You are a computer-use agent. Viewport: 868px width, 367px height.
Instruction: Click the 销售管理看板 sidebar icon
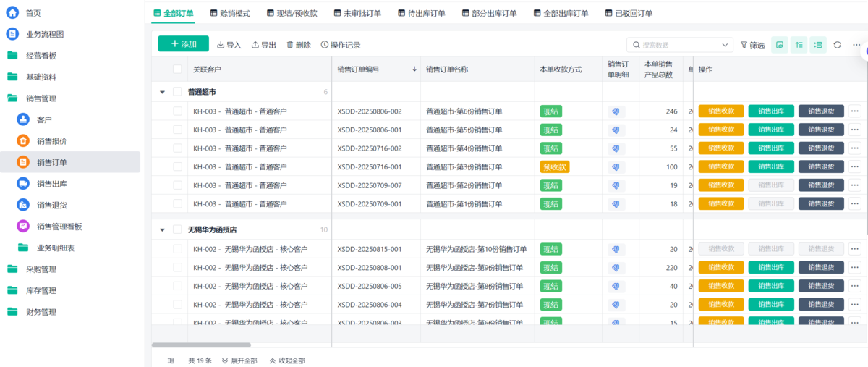coord(23,227)
